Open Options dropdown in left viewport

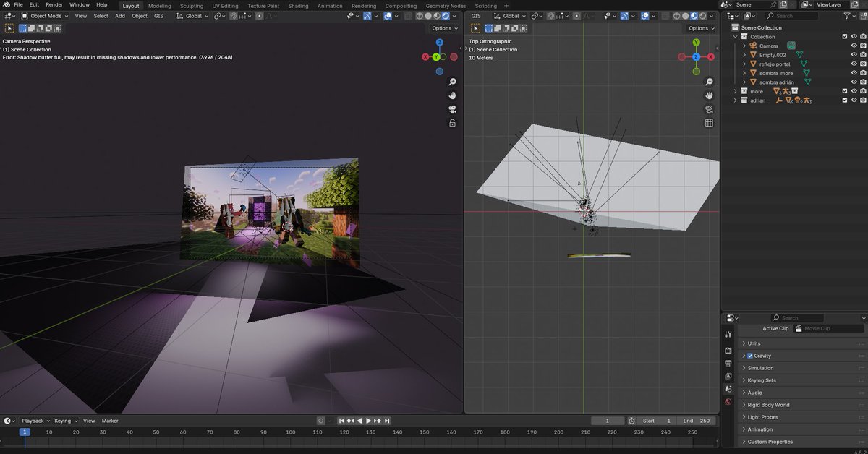444,28
